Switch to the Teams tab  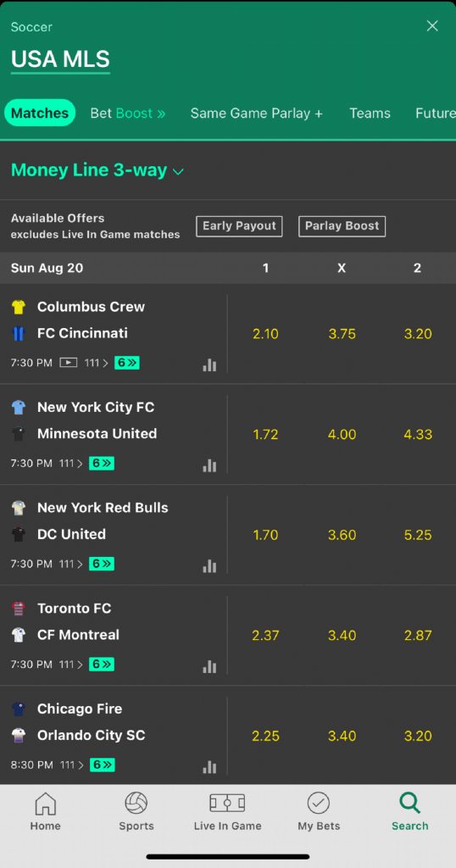tap(370, 114)
